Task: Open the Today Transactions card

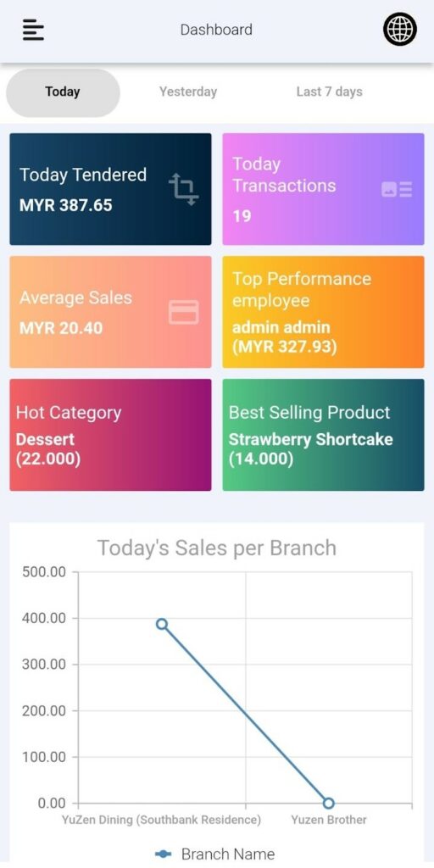Action: click(x=323, y=189)
